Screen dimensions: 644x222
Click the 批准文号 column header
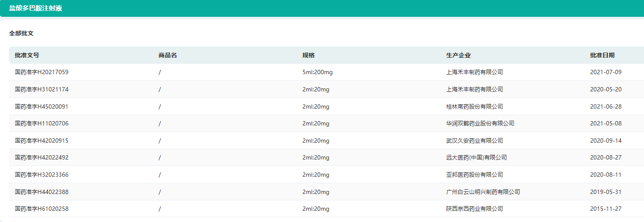pyautogui.click(x=27, y=55)
